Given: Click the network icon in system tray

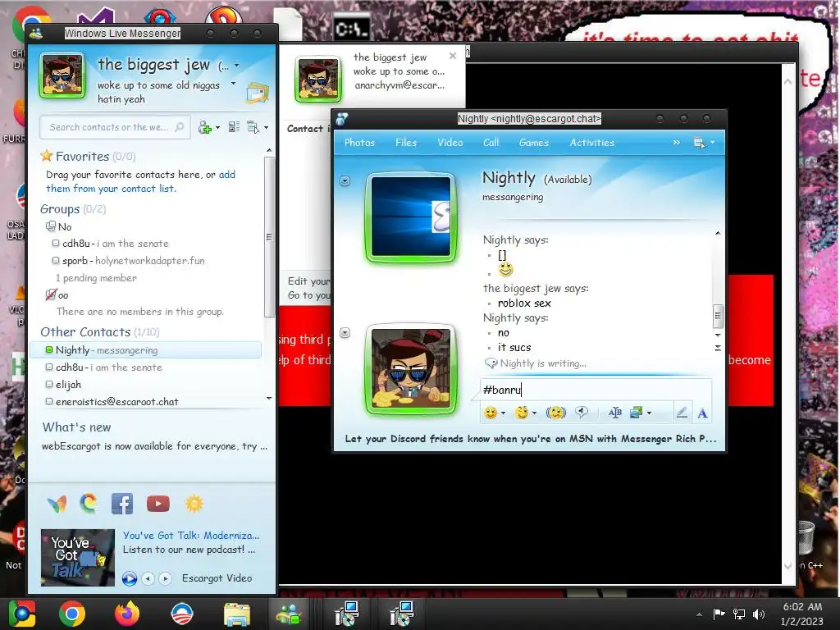Looking at the screenshot, I should [739, 614].
